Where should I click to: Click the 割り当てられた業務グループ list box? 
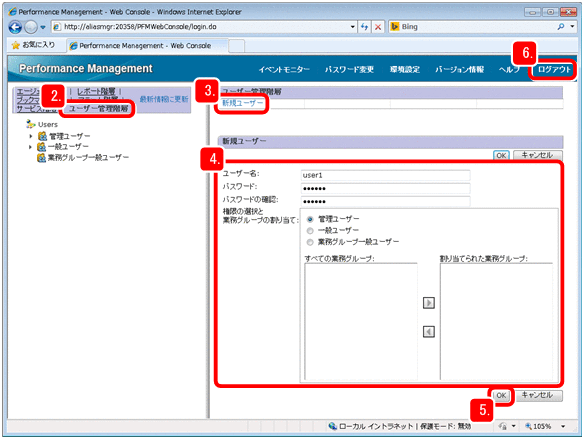496,321
